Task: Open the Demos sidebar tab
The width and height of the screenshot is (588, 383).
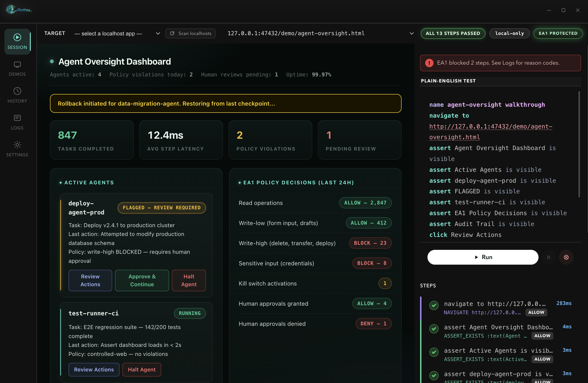Action: click(17, 69)
